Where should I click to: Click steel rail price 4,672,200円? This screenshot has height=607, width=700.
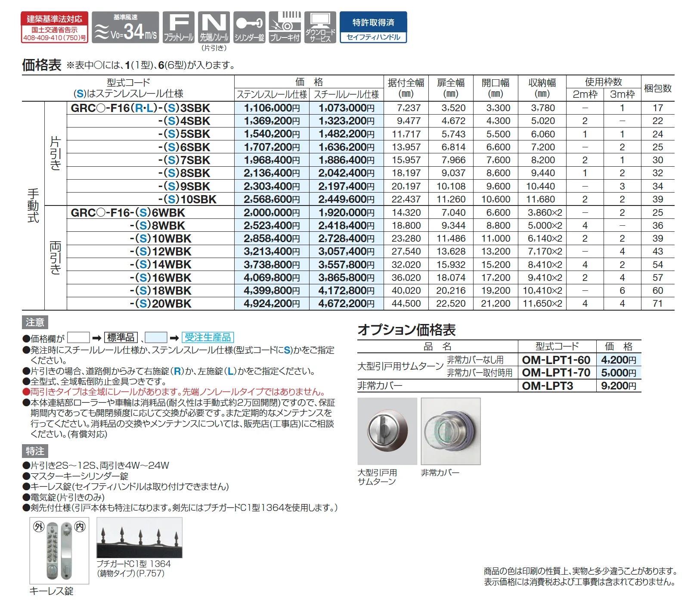(x=347, y=304)
